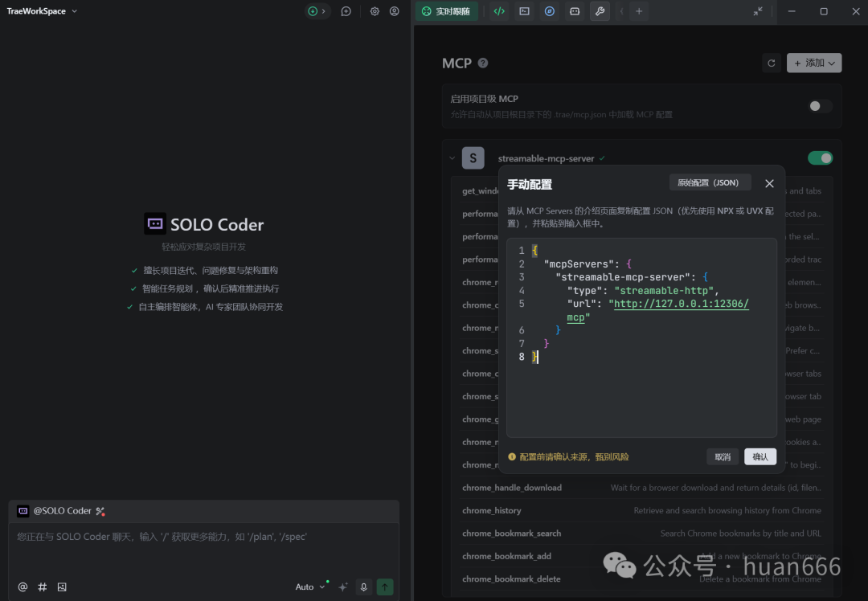Screen dimensions: 868x601
Task: Click the collapse-panel arrows icon
Action: [x=758, y=11]
